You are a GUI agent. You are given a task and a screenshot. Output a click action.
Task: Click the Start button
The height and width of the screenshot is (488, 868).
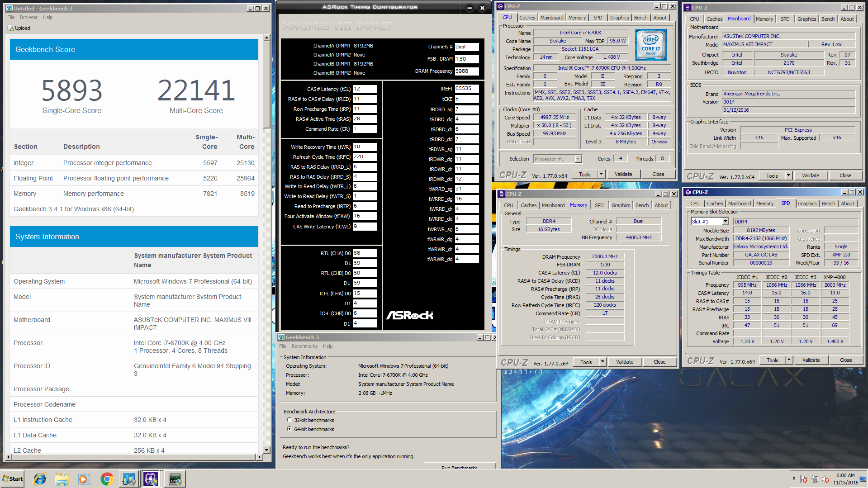pyautogui.click(x=13, y=479)
